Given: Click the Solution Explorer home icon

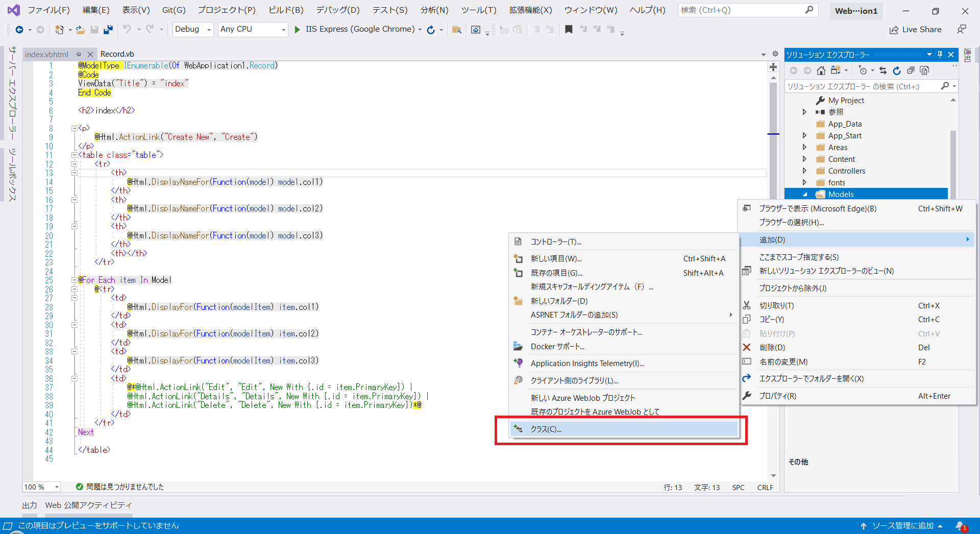Looking at the screenshot, I should (x=821, y=70).
